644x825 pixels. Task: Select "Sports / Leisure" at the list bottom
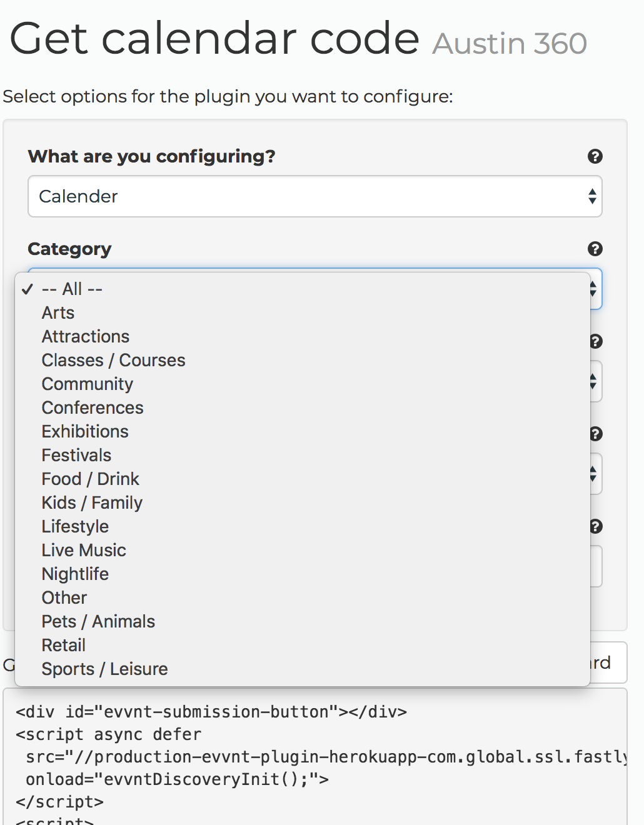(x=104, y=669)
